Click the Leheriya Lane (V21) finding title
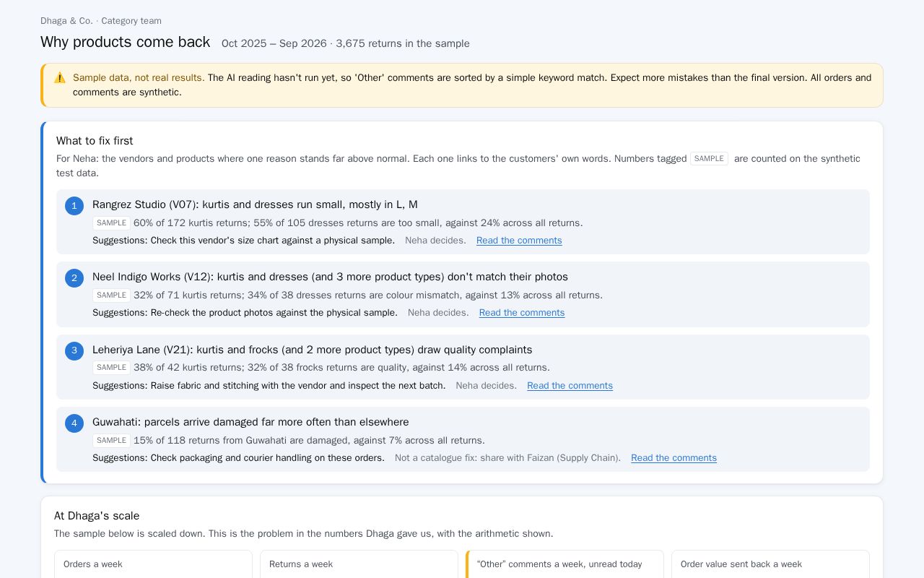This screenshot has height=578, width=924. coord(312,350)
